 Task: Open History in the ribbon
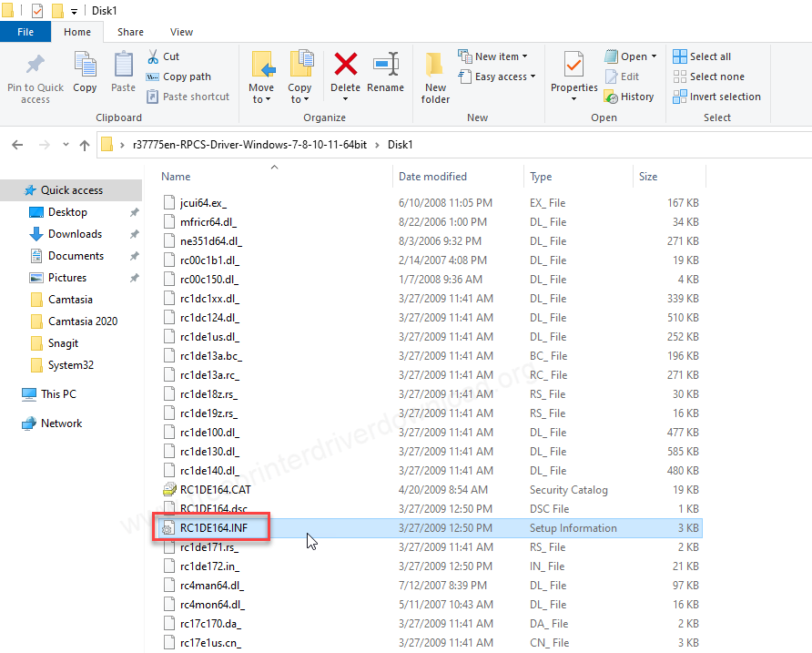coord(629,97)
